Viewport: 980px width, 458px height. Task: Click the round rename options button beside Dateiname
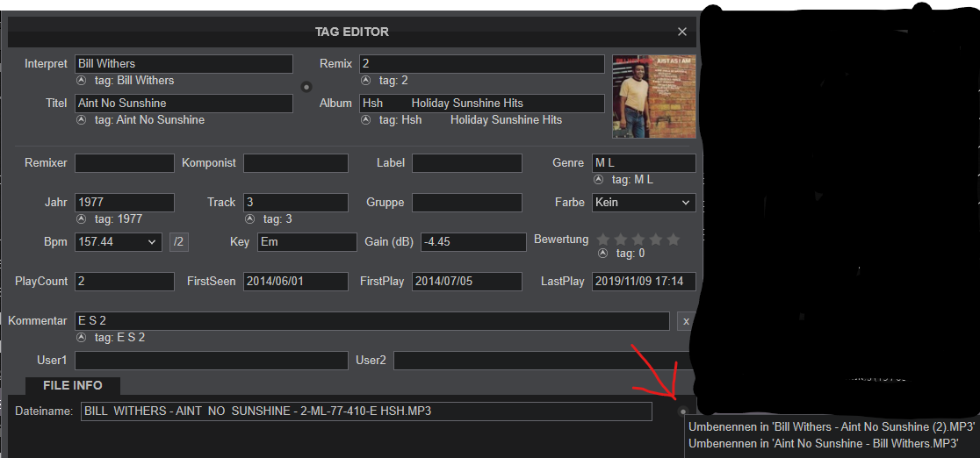pos(683,411)
